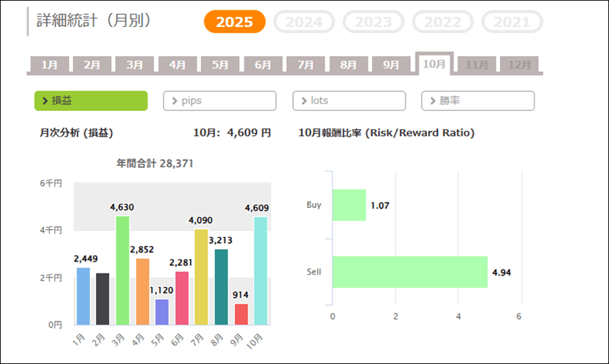Go to the 7月 tab
This screenshot has width=609, height=364.
(x=305, y=65)
